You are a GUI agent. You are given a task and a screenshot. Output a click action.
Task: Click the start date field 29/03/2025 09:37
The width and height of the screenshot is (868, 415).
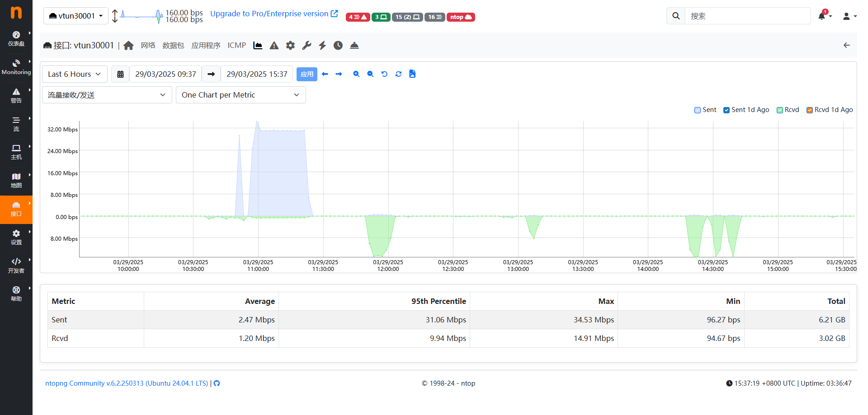point(165,74)
